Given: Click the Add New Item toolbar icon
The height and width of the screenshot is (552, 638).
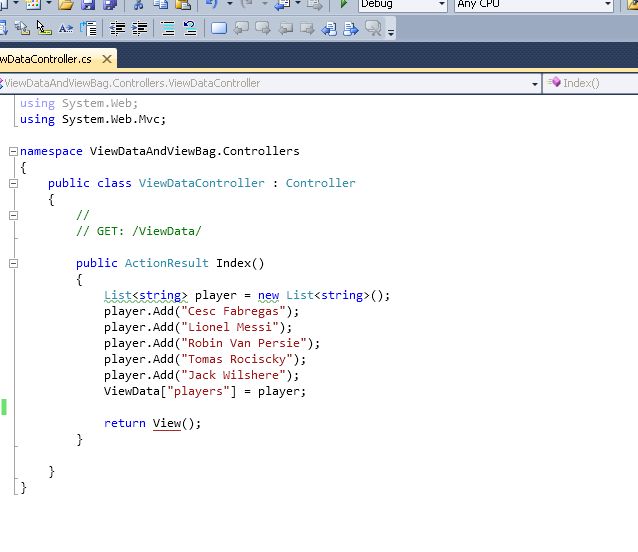Looking at the screenshot, I should click(33, 4).
